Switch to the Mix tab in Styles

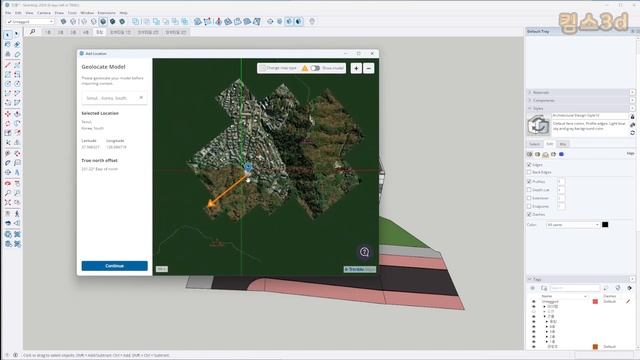[563, 144]
